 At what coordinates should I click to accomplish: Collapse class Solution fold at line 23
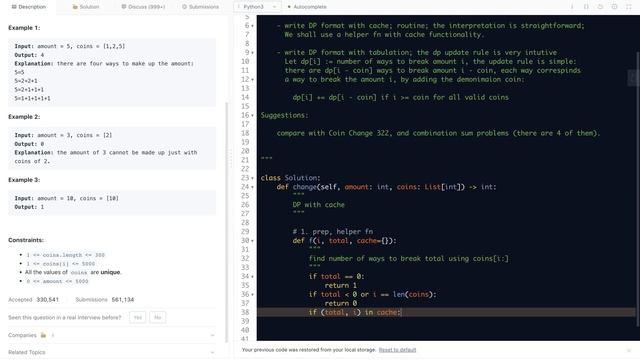[252, 178]
